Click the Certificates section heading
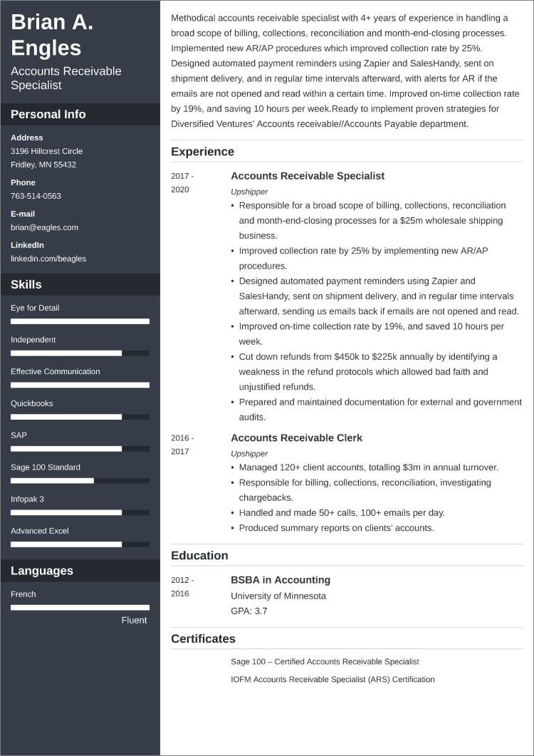This screenshot has width=534, height=756. coord(203,639)
